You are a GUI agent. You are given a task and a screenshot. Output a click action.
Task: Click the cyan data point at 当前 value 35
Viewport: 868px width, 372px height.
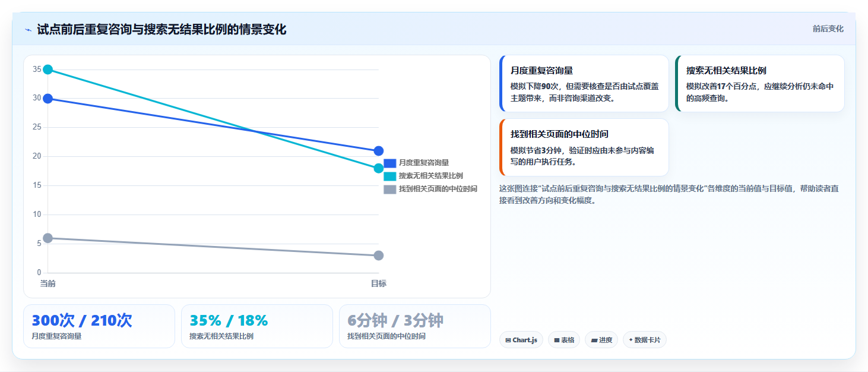48,70
